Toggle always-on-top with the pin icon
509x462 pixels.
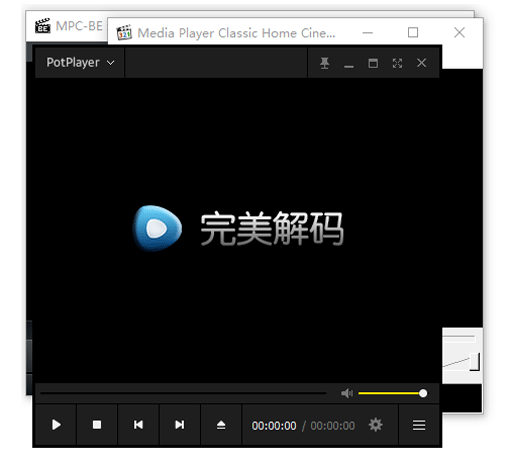coord(324,63)
